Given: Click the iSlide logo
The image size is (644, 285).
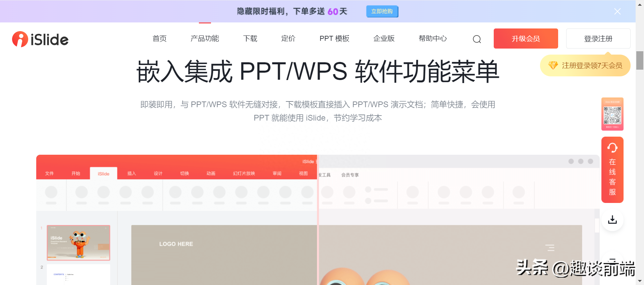Looking at the screenshot, I should pos(40,39).
